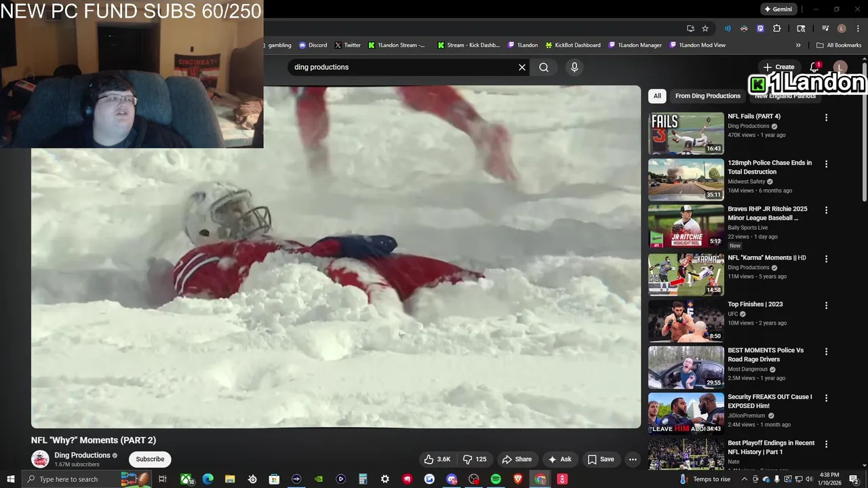
Task: Open the NFL Fails (PART 4) video thumbnail
Action: [686, 134]
